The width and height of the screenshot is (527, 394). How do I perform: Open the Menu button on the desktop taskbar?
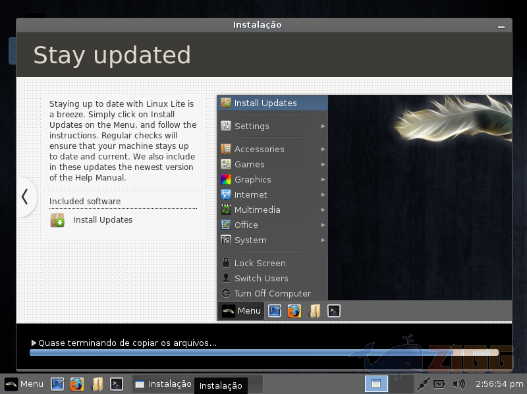pyautogui.click(x=24, y=384)
